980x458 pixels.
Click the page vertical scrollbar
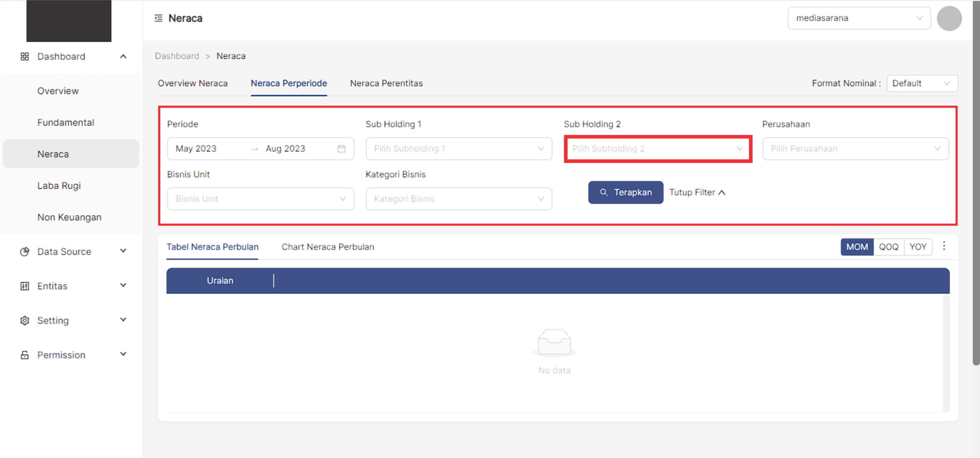pos(976,196)
